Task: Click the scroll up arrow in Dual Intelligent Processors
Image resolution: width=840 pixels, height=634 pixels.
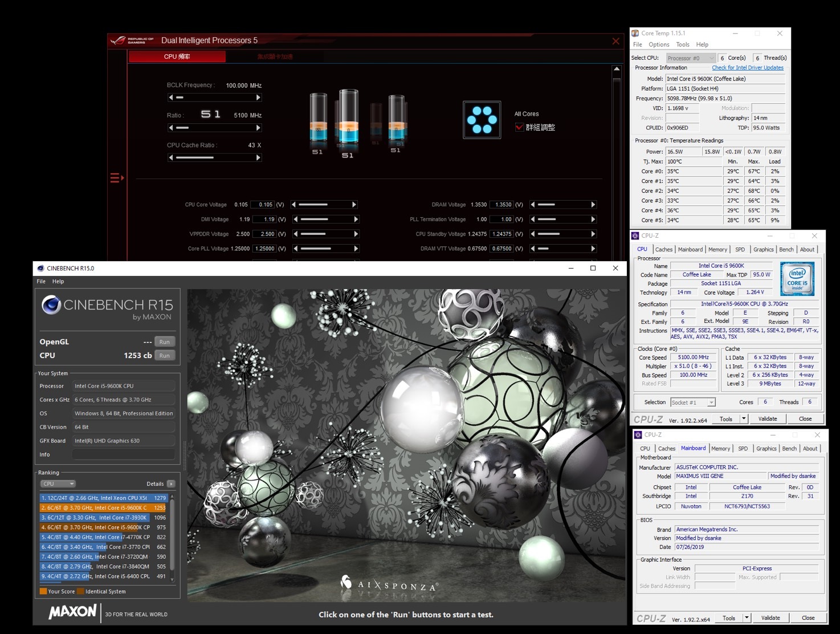Action: pos(616,69)
